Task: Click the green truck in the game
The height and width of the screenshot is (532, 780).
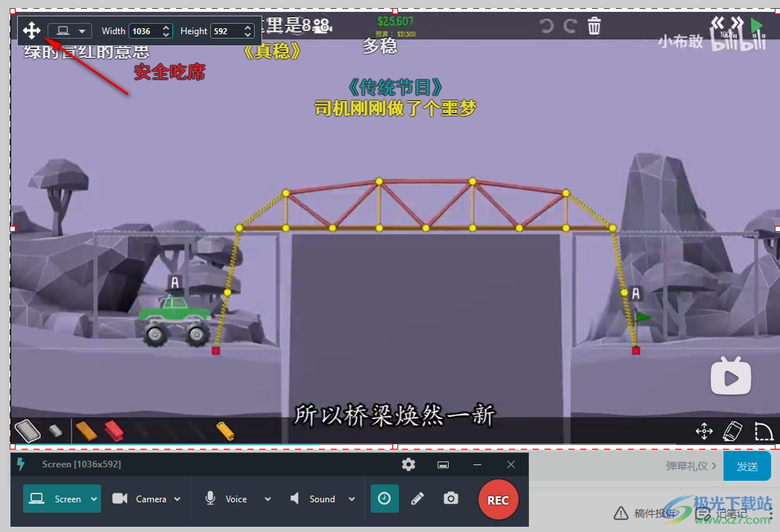Action: click(x=174, y=320)
